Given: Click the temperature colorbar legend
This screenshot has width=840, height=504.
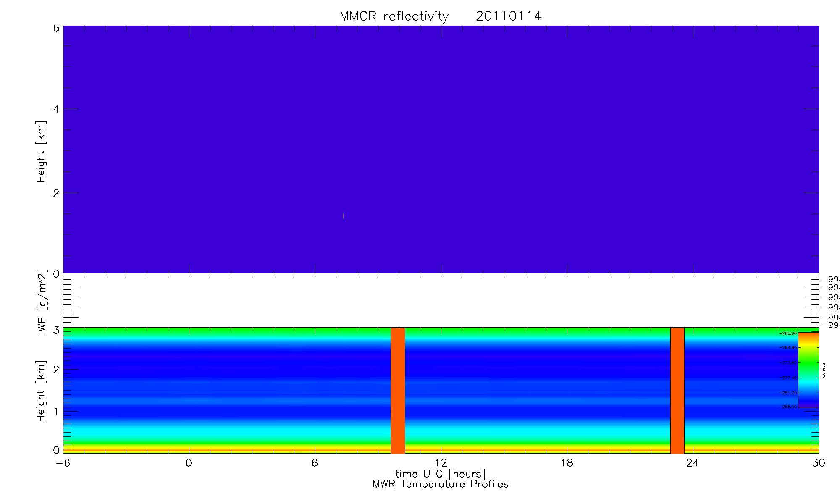Looking at the screenshot, I should [808, 370].
